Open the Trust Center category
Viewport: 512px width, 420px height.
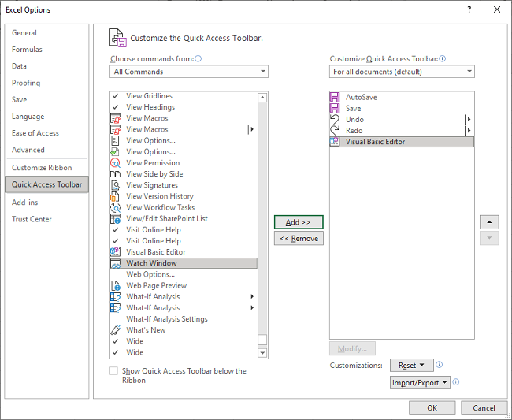point(32,219)
